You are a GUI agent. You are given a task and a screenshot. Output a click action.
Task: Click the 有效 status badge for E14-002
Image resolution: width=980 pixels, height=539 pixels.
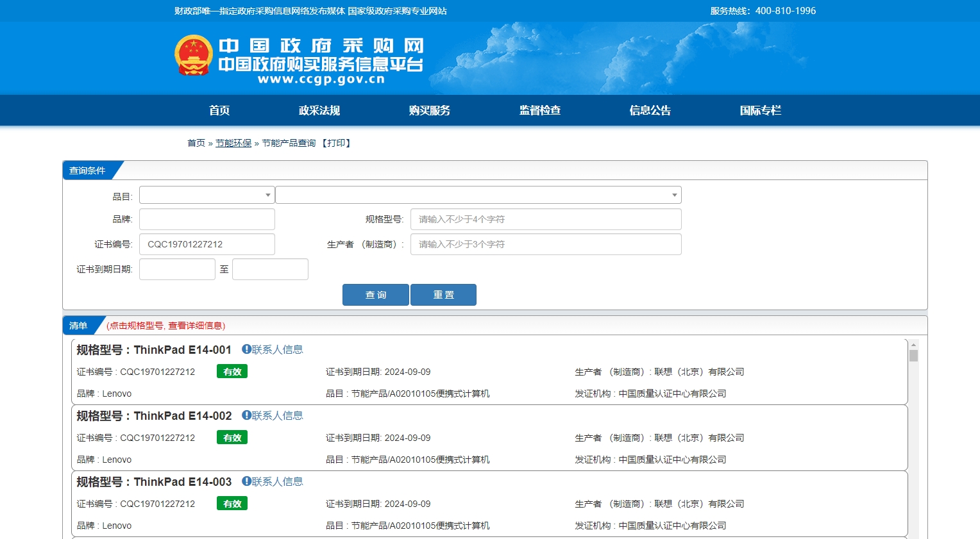click(x=232, y=438)
